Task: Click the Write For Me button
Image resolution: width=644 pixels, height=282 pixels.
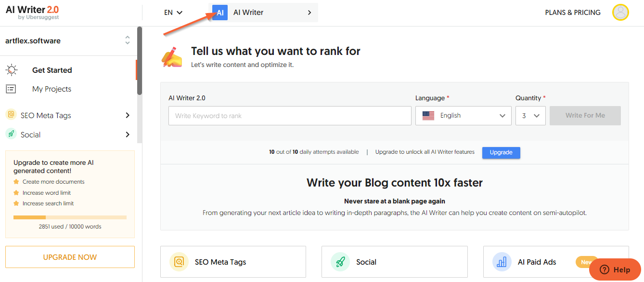Action: point(585,116)
